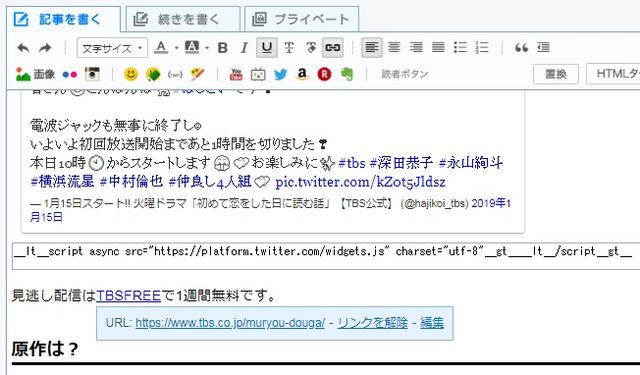Open the プライベート tab
Image resolution: width=640 pixels, height=375 pixels.
[301, 19]
